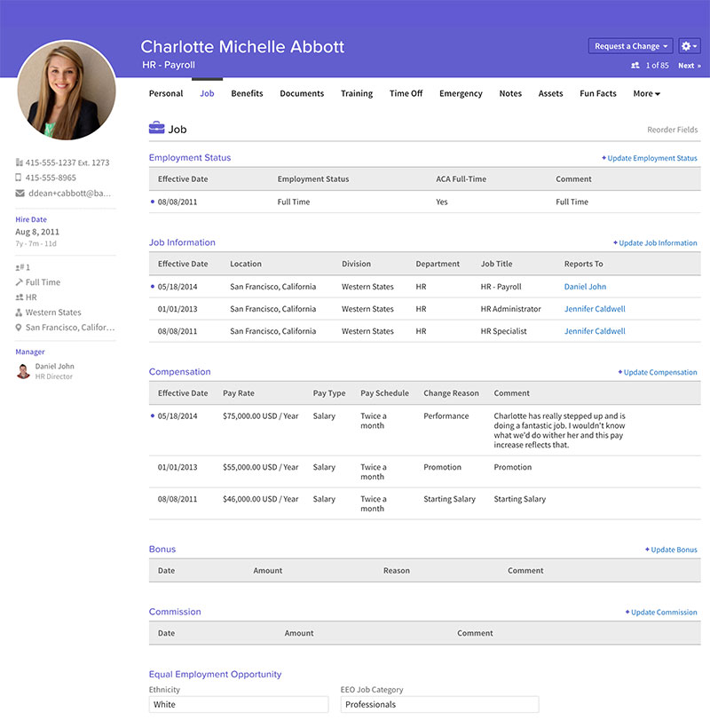Click HR Specialist job title cell
The height and width of the screenshot is (728, 710).
503,331
